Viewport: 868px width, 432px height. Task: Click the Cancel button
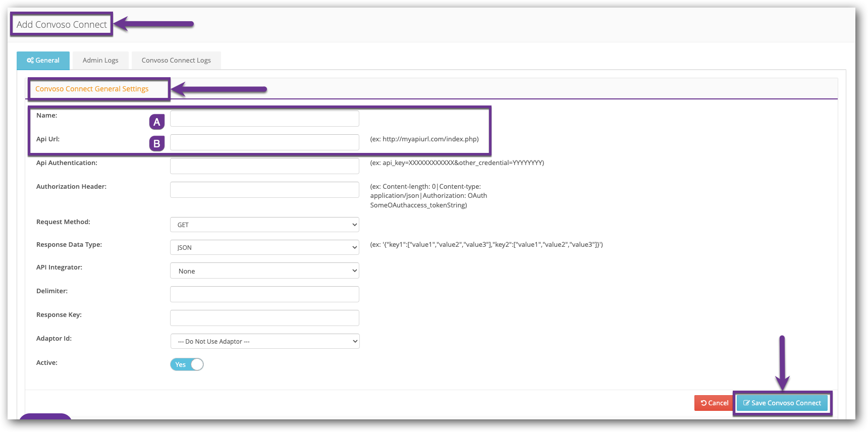(x=714, y=403)
